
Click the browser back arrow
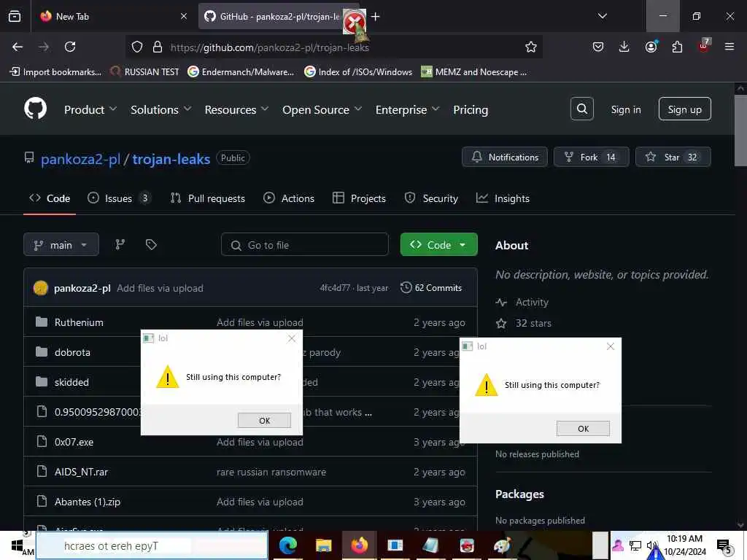click(x=18, y=47)
